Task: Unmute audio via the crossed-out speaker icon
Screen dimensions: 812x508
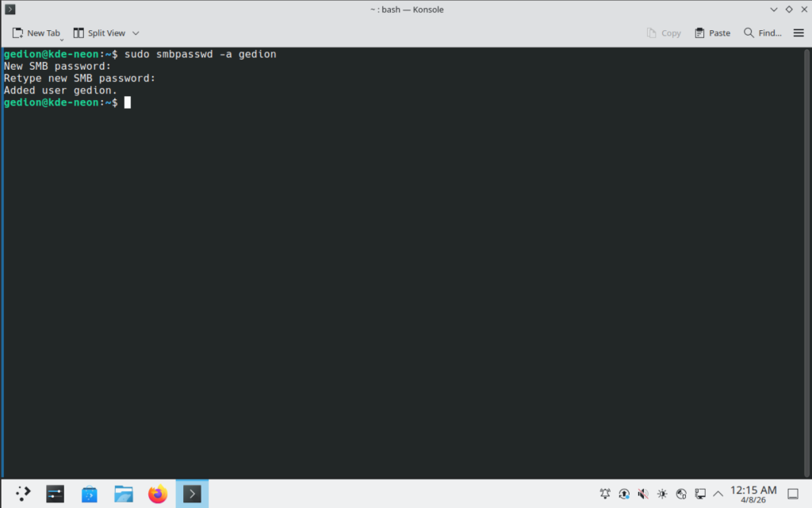Action: click(x=643, y=493)
